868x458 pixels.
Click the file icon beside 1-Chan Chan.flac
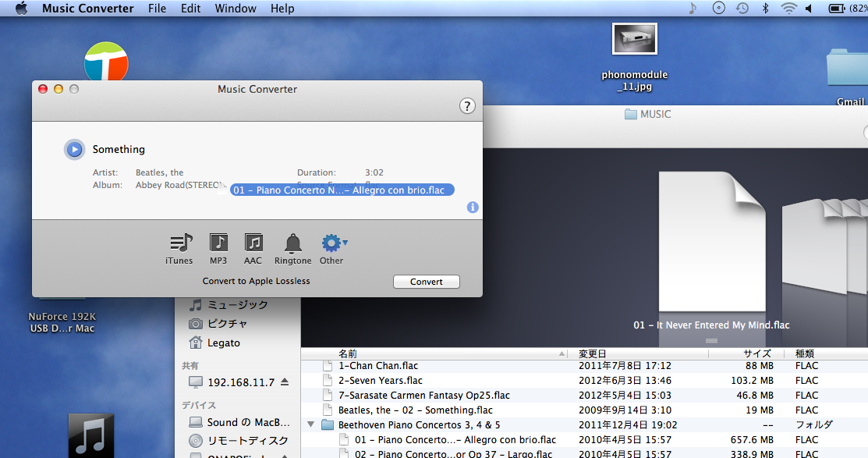328,365
